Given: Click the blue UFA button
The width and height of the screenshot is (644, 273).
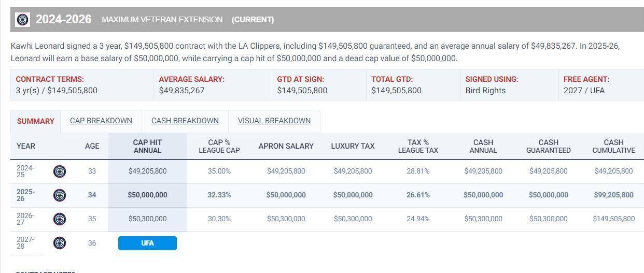Looking at the screenshot, I should 147,243.
